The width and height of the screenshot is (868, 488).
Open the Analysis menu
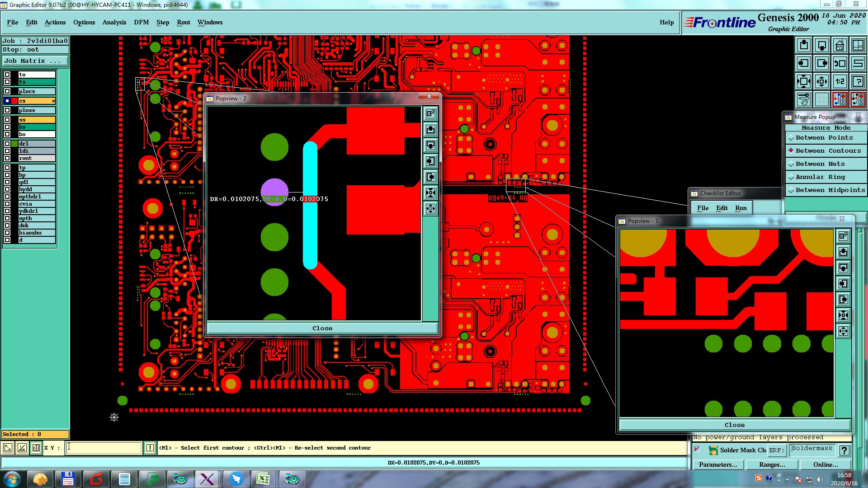point(114,22)
